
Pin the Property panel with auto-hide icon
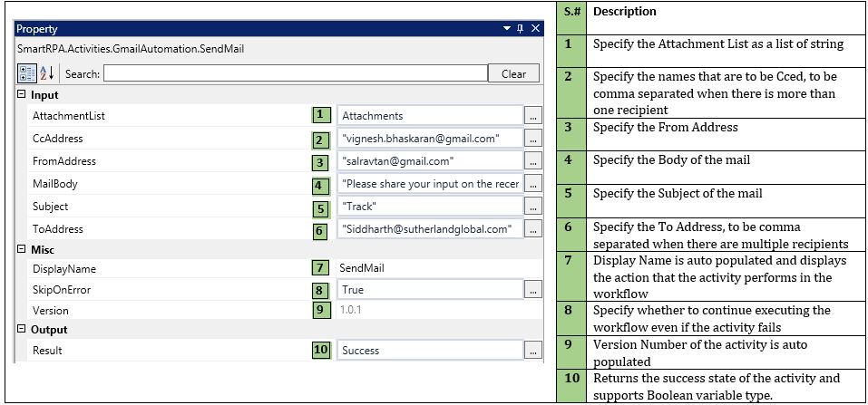coord(520,29)
